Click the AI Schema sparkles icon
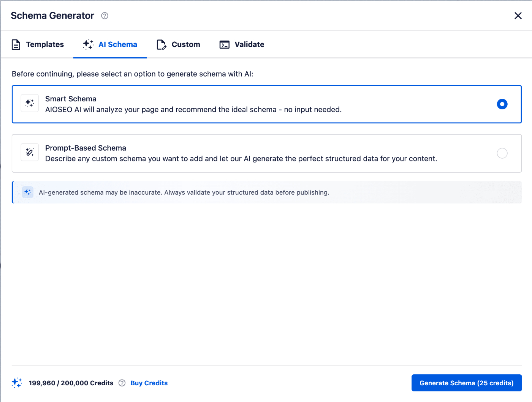This screenshot has height=402, width=532. click(x=88, y=44)
